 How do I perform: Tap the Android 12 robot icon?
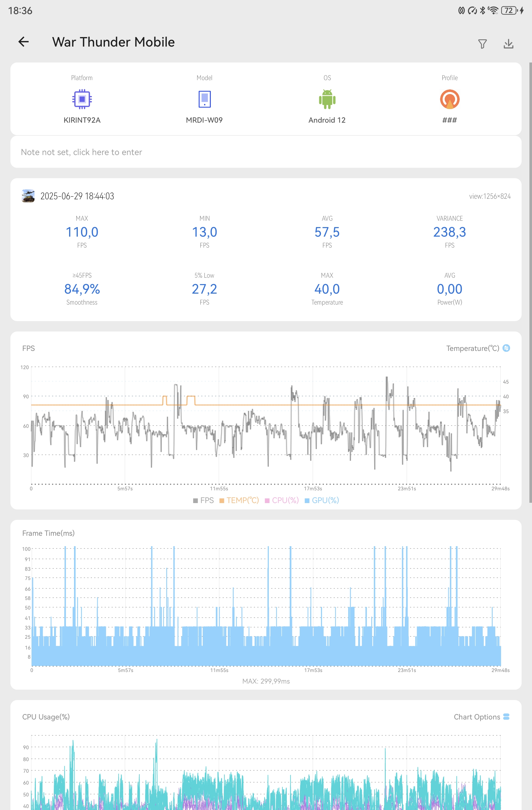[x=327, y=99]
